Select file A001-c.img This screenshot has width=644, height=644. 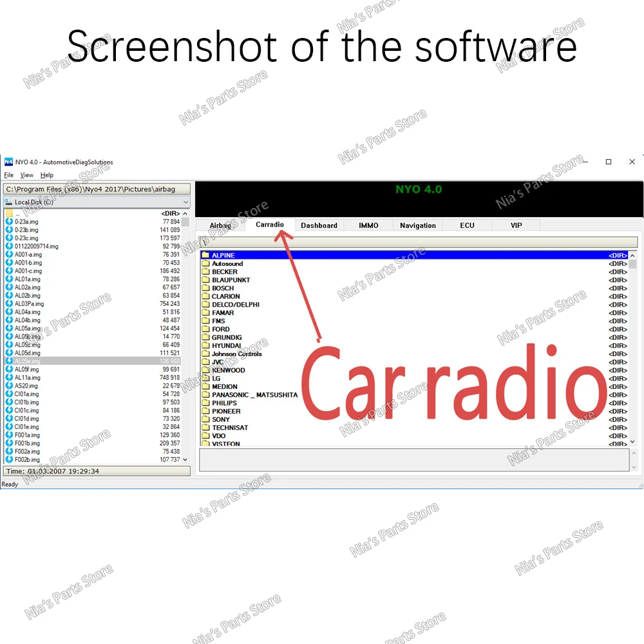[x=93, y=270]
